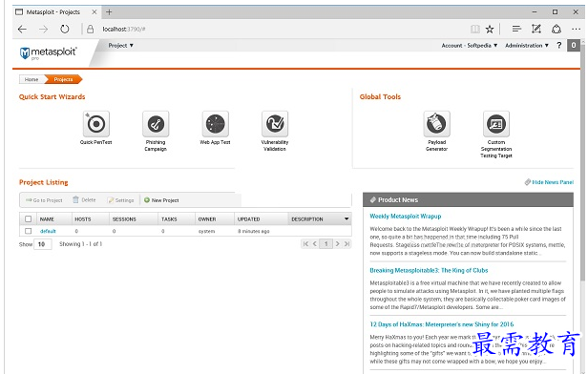Screen dimensions: 588x374
Task: Open the Vulnerability Validation wizard icon
Action: point(275,124)
